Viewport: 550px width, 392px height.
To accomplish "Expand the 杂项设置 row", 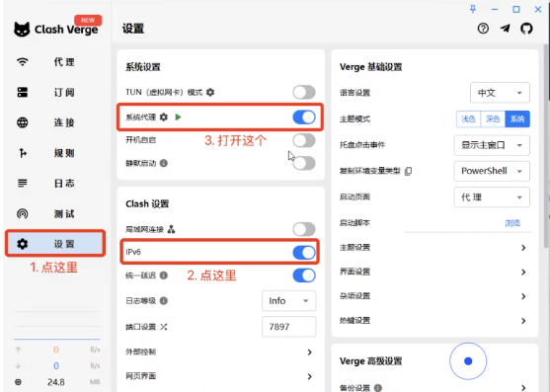I will [x=434, y=296].
